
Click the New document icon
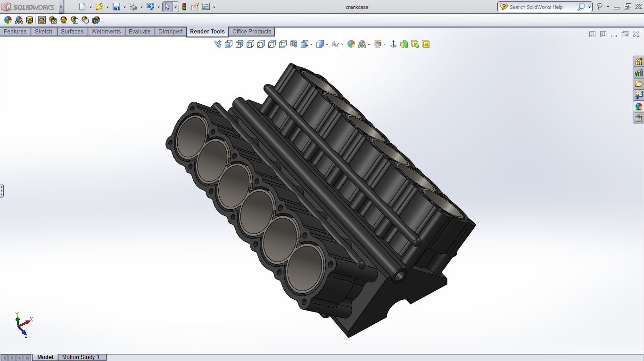(82, 7)
